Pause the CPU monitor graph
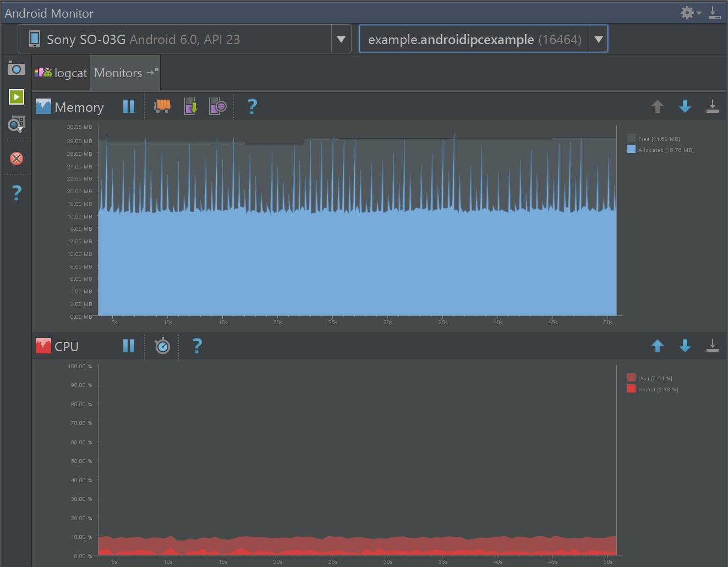 coord(129,346)
